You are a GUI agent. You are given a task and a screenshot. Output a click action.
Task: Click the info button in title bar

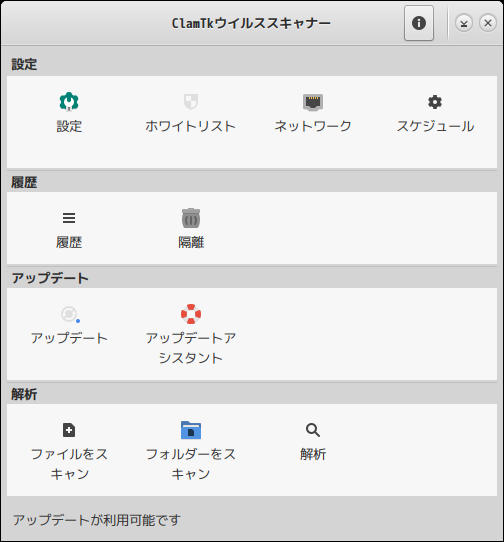click(419, 23)
